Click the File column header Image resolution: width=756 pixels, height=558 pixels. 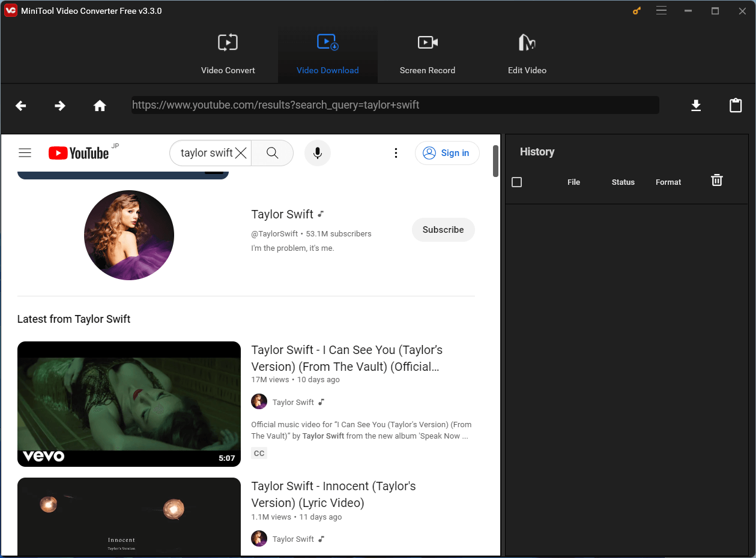click(x=573, y=182)
